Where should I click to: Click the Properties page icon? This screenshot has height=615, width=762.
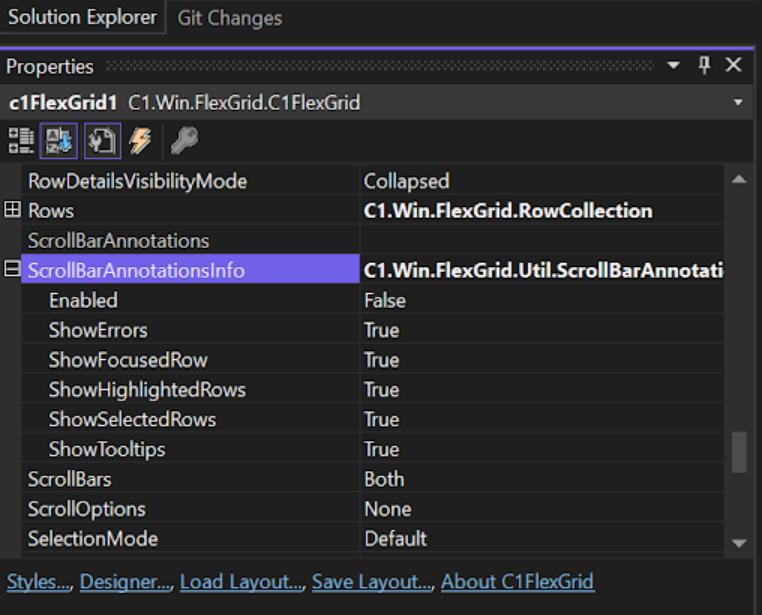(102, 141)
